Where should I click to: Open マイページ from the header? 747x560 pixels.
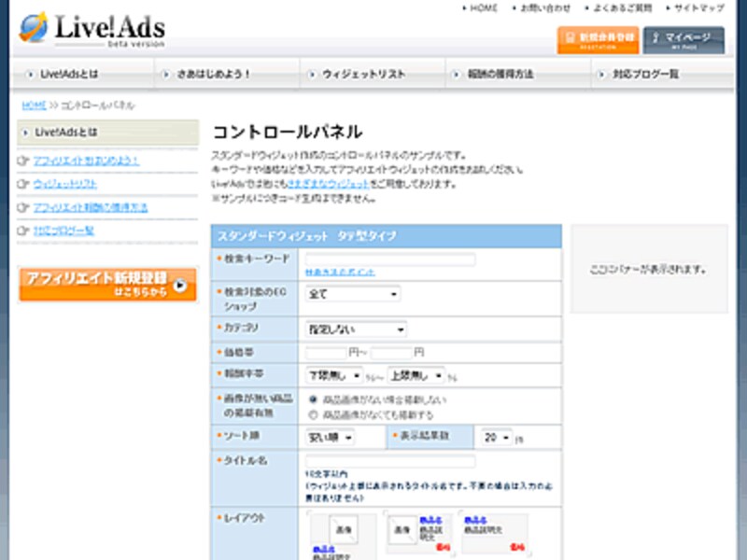point(684,39)
